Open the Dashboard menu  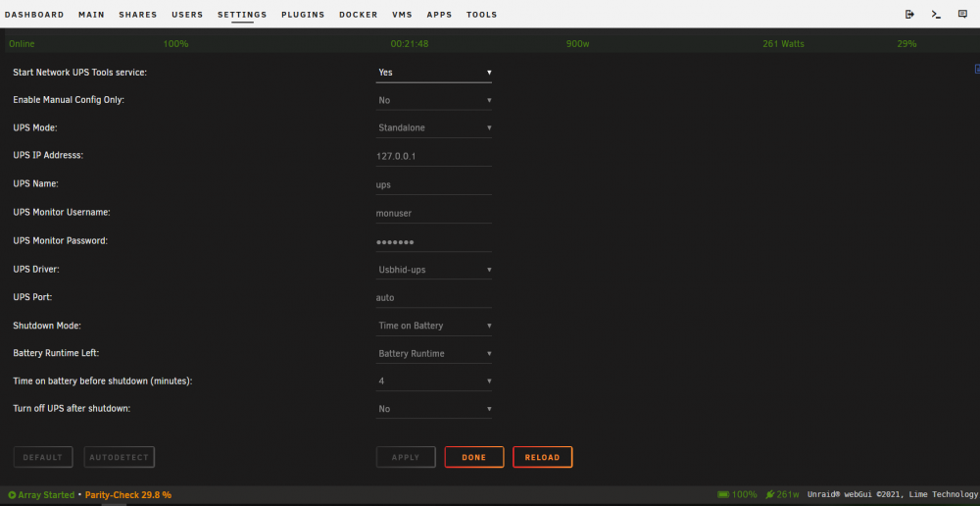(x=33, y=15)
